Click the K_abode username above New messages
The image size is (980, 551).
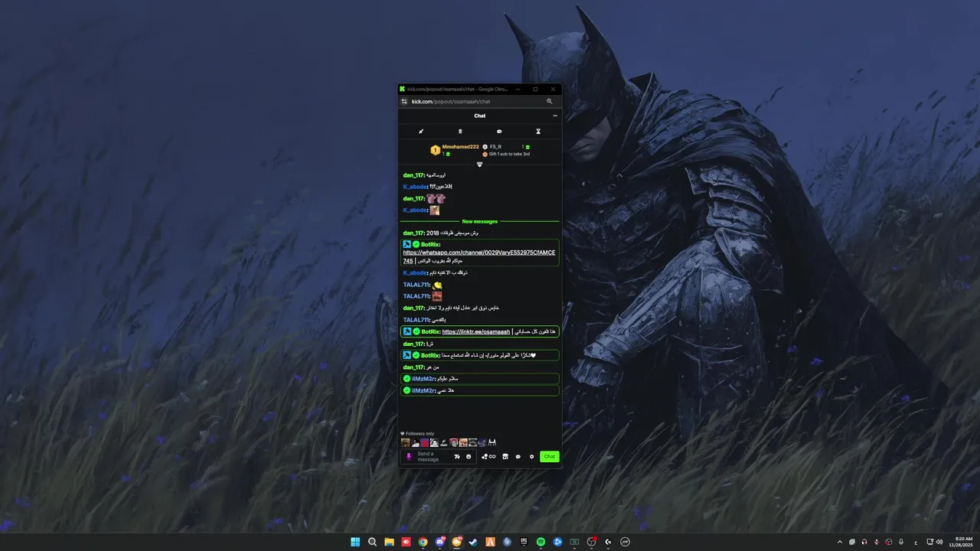point(414,210)
